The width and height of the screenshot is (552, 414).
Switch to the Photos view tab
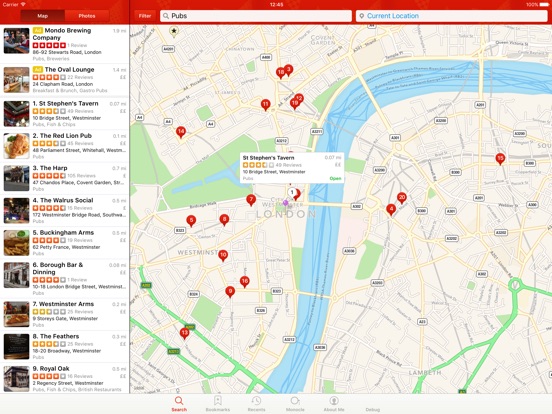tap(87, 16)
